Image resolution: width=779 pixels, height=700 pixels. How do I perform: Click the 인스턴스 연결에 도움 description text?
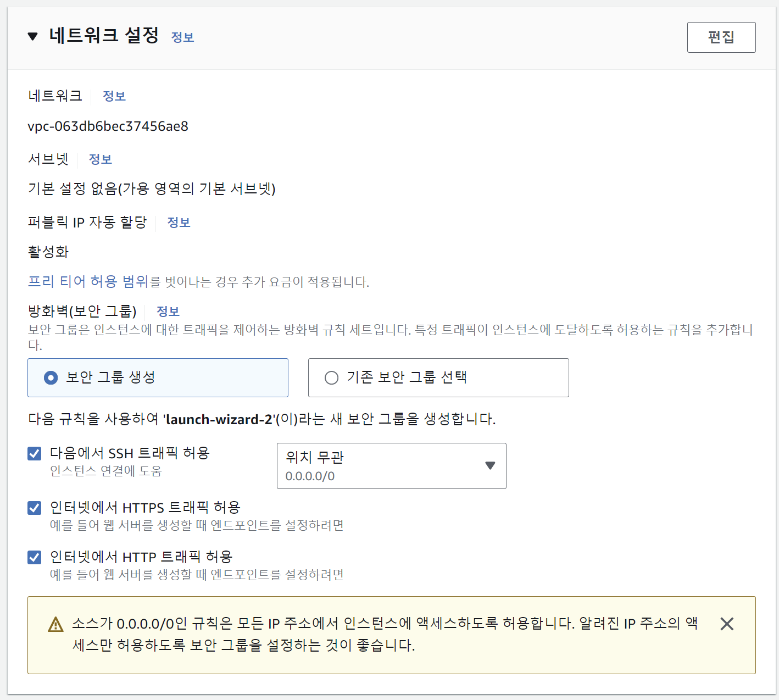106,471
